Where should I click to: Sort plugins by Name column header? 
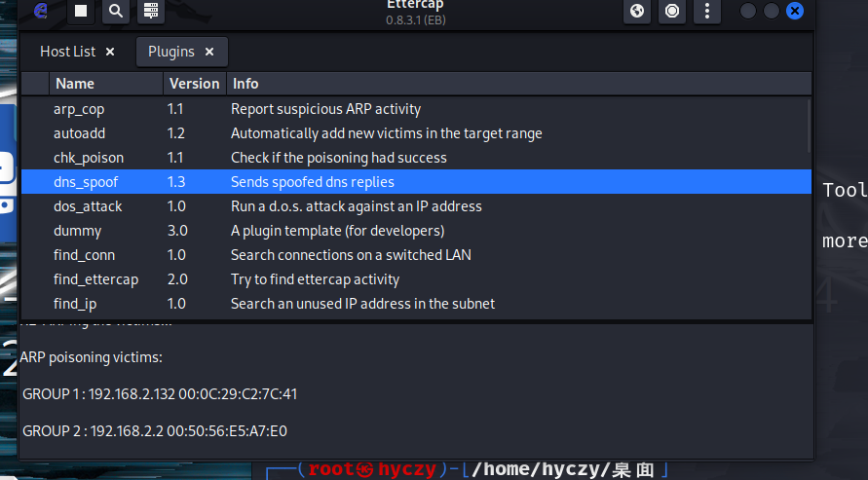click(x=105, y=84)
